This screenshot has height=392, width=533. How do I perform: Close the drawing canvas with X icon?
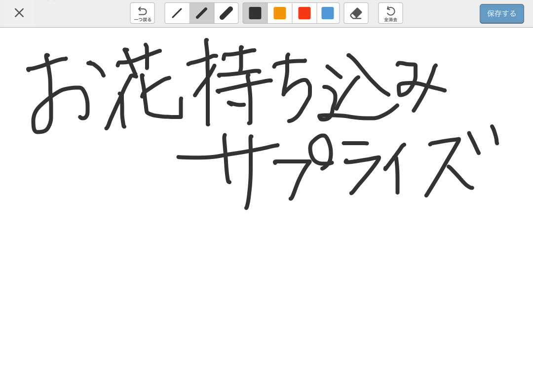19,13
